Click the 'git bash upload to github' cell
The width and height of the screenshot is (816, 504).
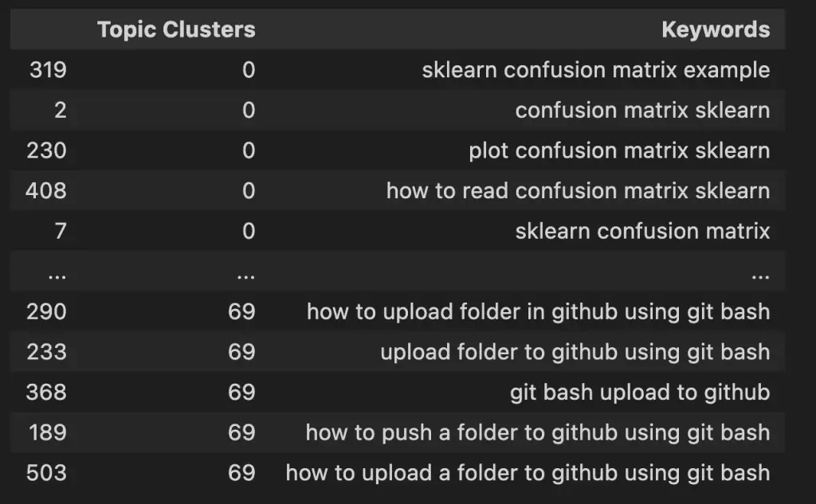pyautogui.click(x=640, y=393)
